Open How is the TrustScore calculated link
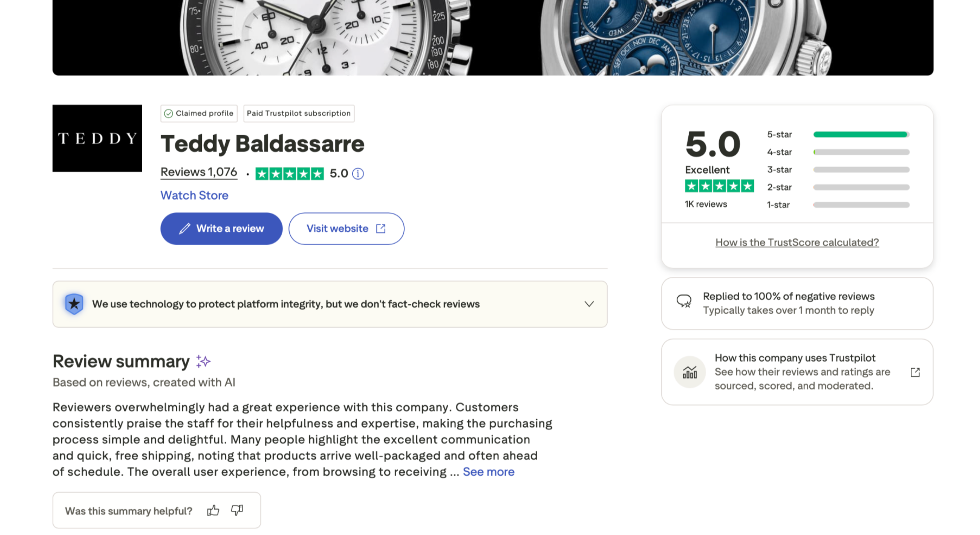The width and height of the screenshot is (980, 535). click(x=797, y=242)
